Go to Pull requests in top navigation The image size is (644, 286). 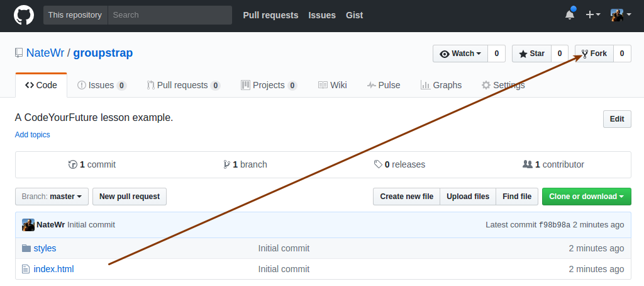[x=270, y=15]
